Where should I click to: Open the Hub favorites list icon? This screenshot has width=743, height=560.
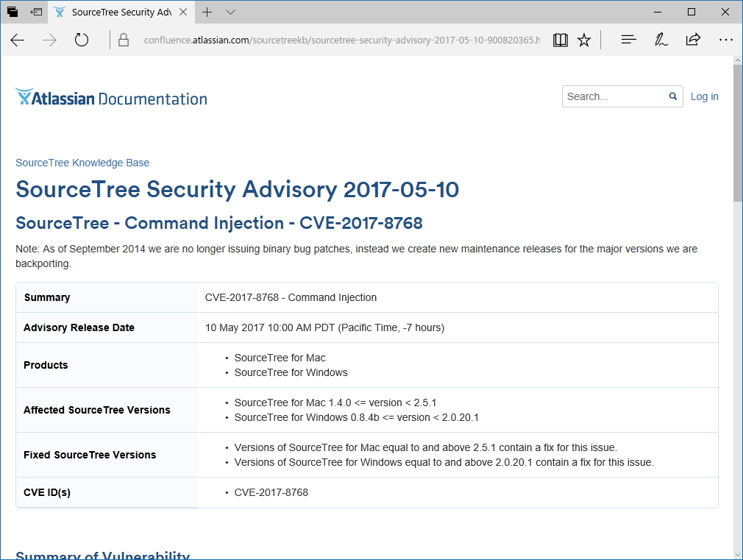click(x=628, y=40)
